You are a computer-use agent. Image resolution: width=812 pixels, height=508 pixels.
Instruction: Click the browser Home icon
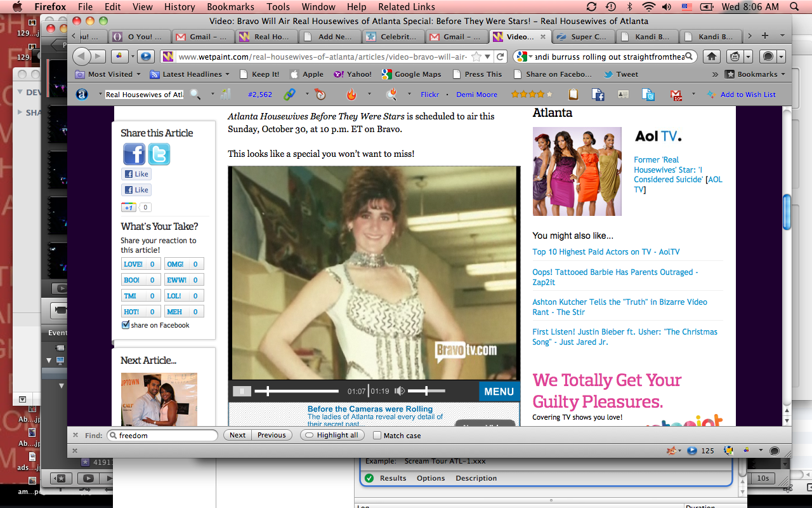coord(712,57)
